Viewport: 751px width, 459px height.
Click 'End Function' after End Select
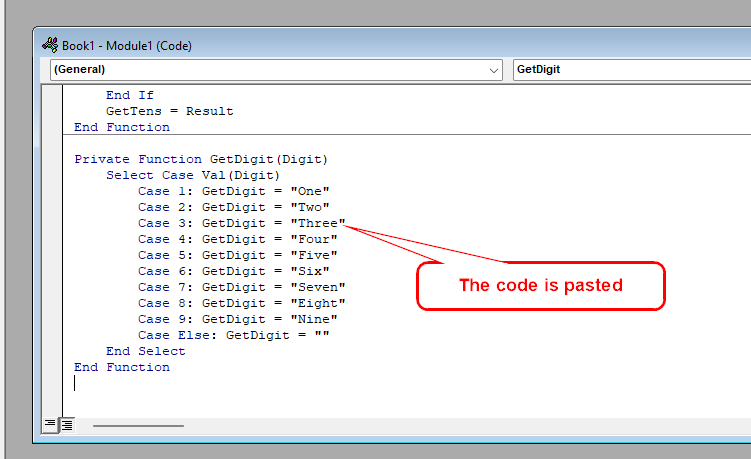pyautogui.click(x=122, y=367)
